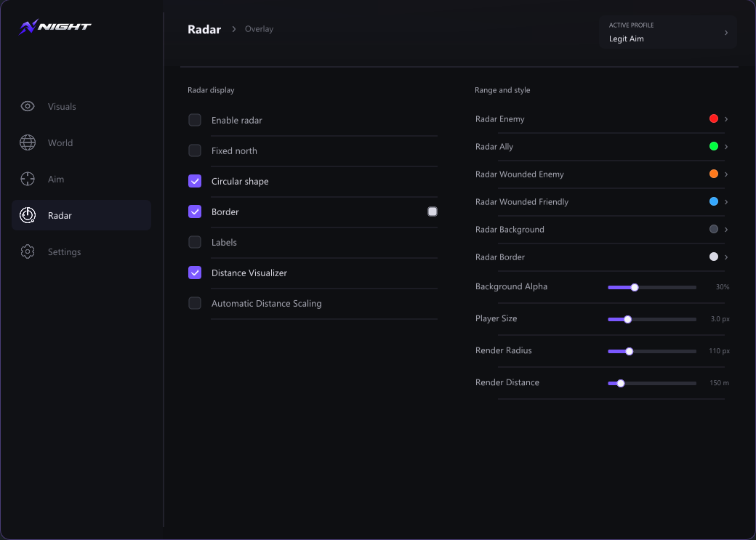Uncheck Circular shape
The image size is (756, 540).
(x=195, y=181)
